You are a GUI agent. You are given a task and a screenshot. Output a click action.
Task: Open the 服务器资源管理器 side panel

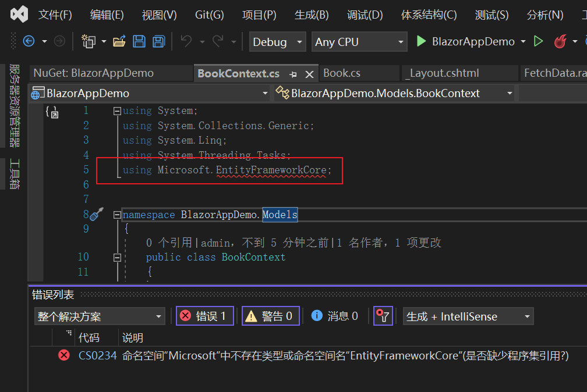click(x=14, y=105)
